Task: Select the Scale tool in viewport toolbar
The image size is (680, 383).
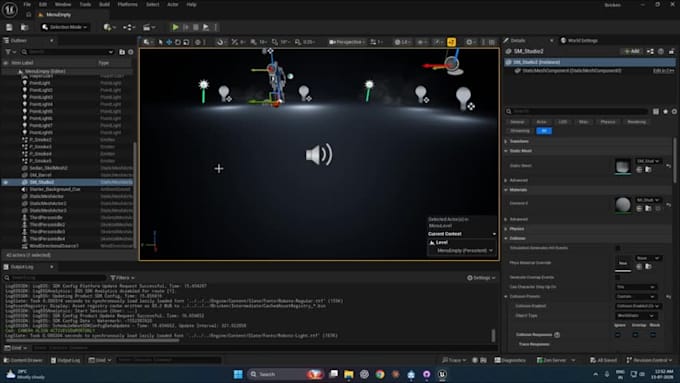Action: point(186,42)
